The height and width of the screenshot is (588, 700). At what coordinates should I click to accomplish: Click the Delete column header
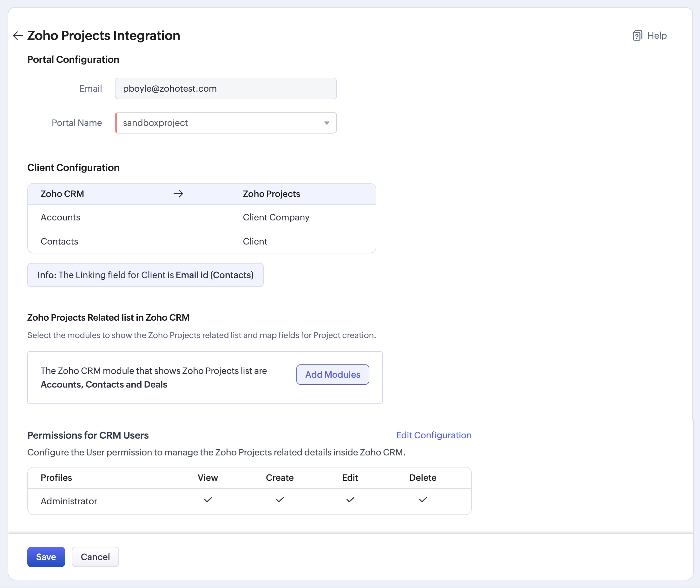pos(423,478)
